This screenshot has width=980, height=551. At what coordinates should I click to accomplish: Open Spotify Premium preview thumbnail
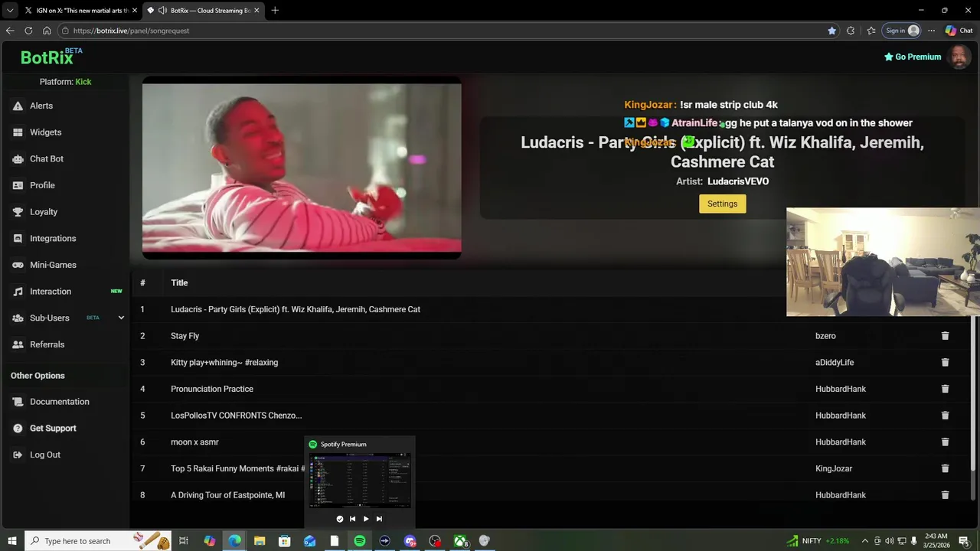pyautogui.click(x=360, y=480)
